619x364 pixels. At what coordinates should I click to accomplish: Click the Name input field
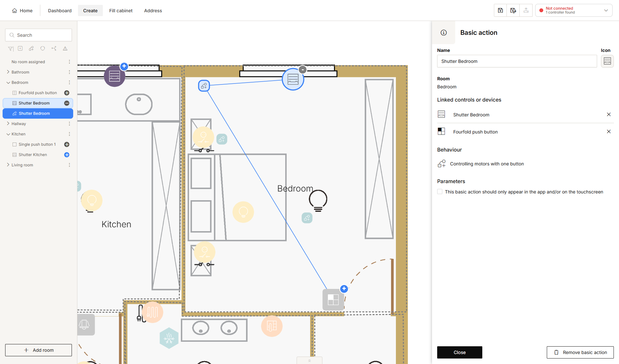(x=517, y=61)
